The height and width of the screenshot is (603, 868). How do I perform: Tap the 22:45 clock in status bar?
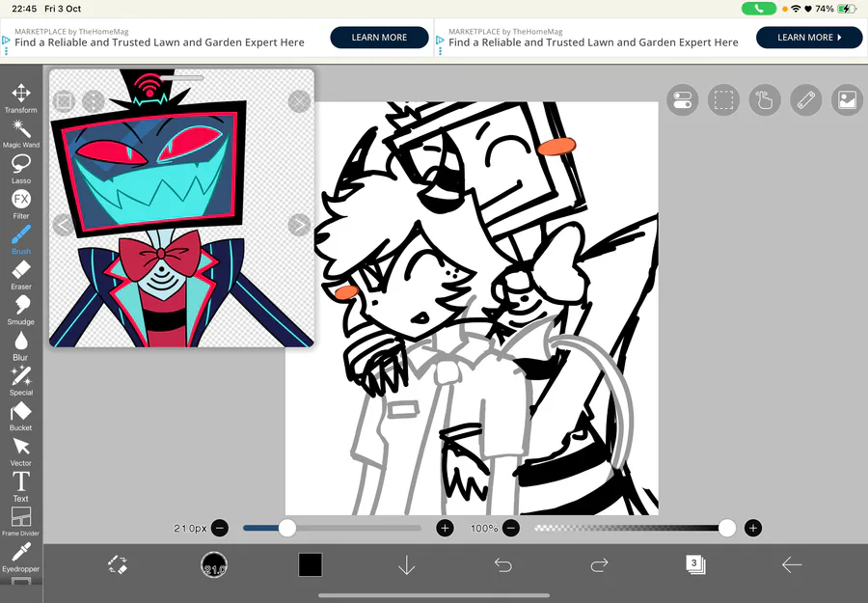pos(24,9)
